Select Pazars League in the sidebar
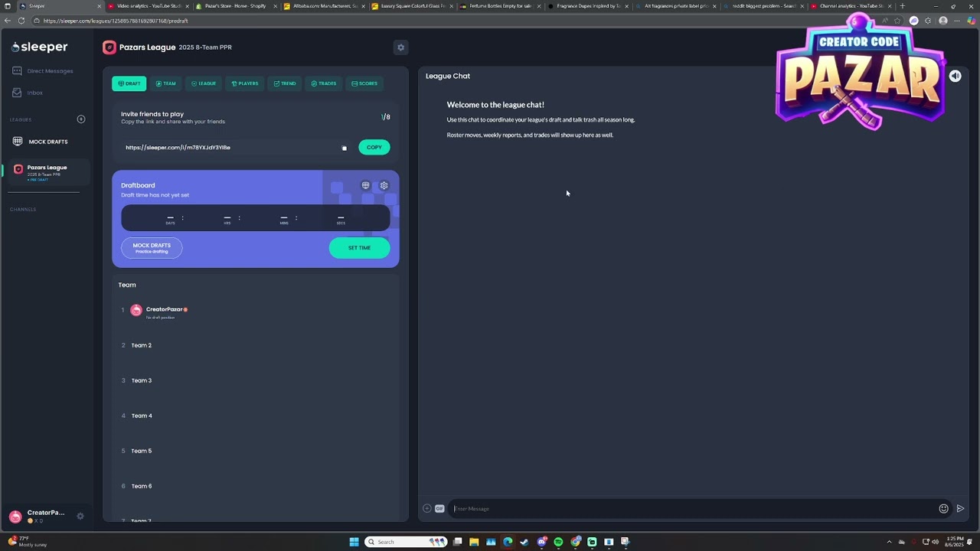The height and width of the screenshot is (551, 980). (x=47, y=173)
